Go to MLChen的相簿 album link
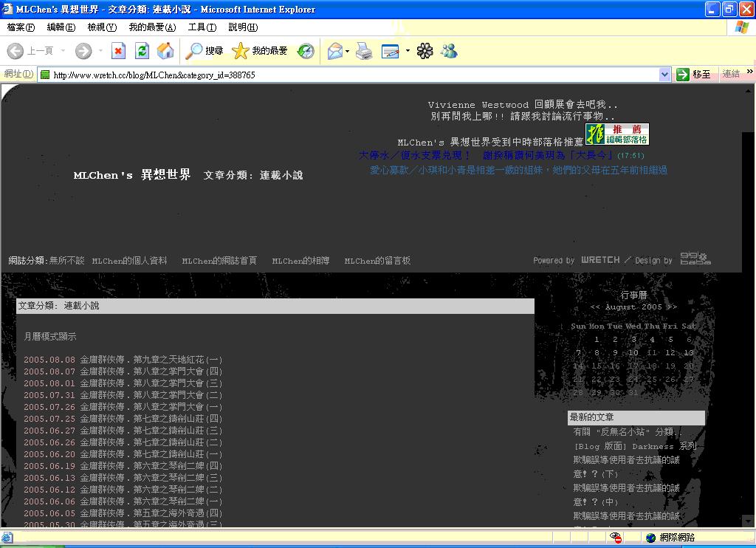Screen dimensions: 756x548 [300, 261]
